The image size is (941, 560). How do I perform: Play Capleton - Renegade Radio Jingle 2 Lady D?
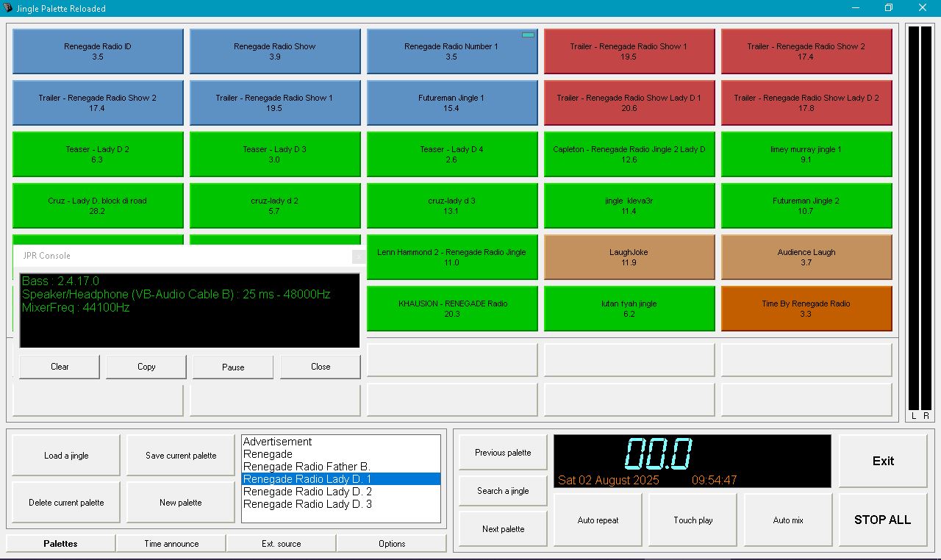pyautogui.click(x=629, y=154)
